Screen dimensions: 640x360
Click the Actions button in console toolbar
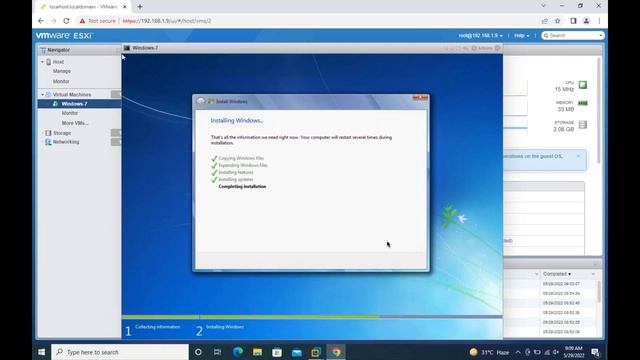[x=482, y=48]
